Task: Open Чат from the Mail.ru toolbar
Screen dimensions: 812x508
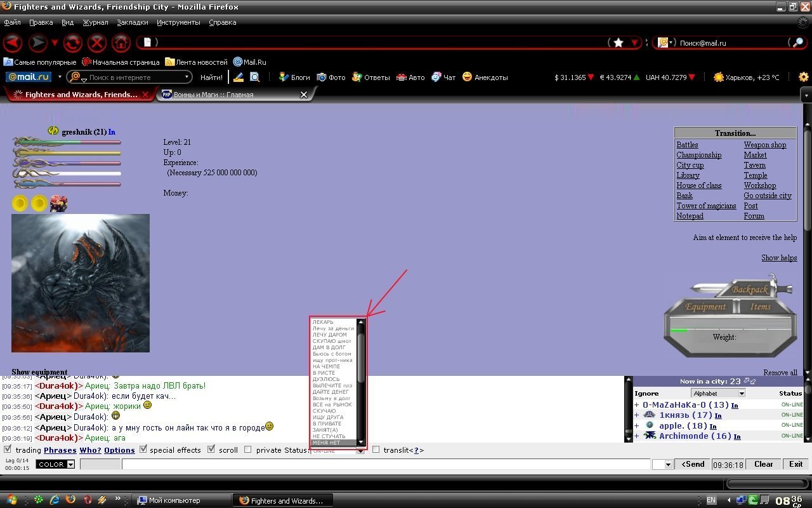Action: point(443,77)
